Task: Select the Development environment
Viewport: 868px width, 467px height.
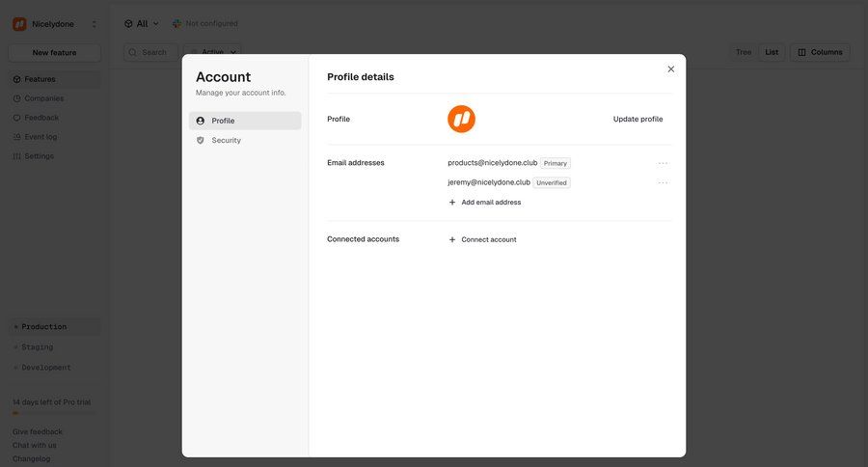Action: click(x=54, y=368)
